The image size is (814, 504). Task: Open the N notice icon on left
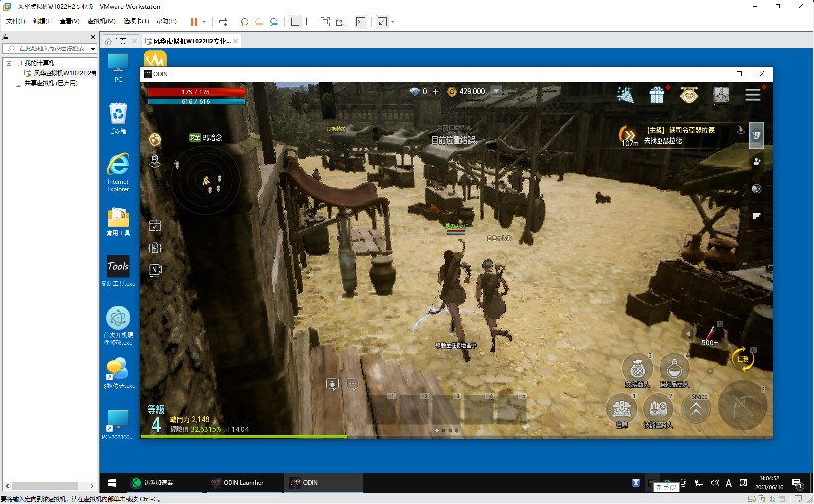coord(154,270)
